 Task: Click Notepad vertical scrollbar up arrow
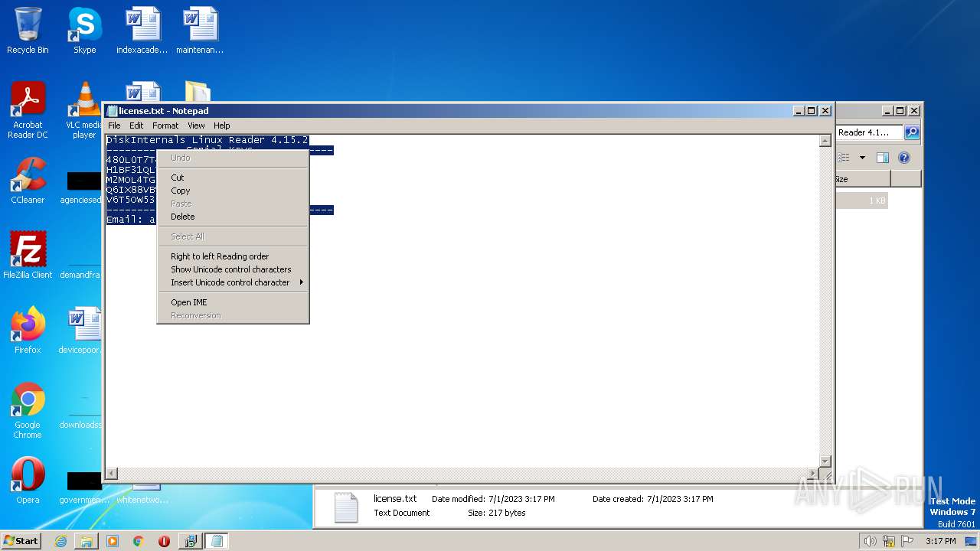825,141
